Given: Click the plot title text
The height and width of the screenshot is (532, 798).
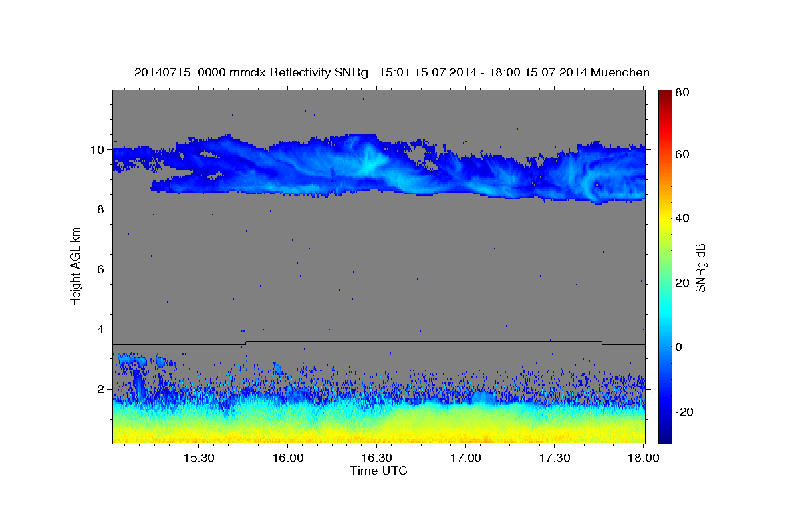Looking at the screenshot, I should click(392, 72).
